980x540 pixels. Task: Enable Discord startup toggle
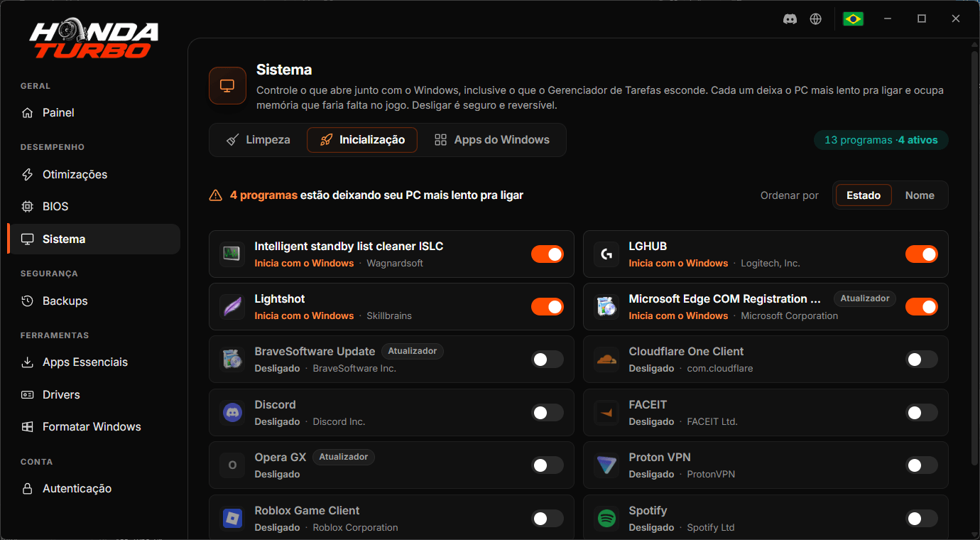pos(548,412)
